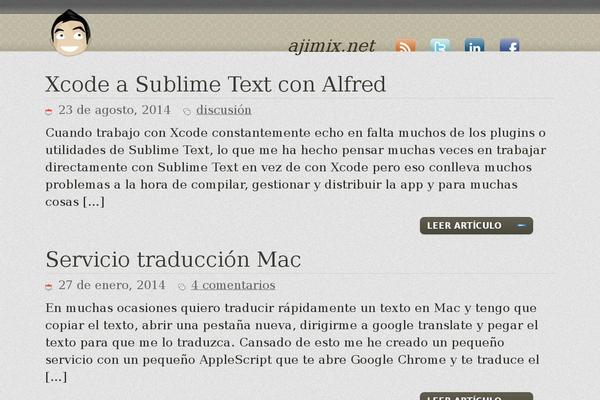Open the Twitter profile icon
600x400 pixels.
click(440, 46)
